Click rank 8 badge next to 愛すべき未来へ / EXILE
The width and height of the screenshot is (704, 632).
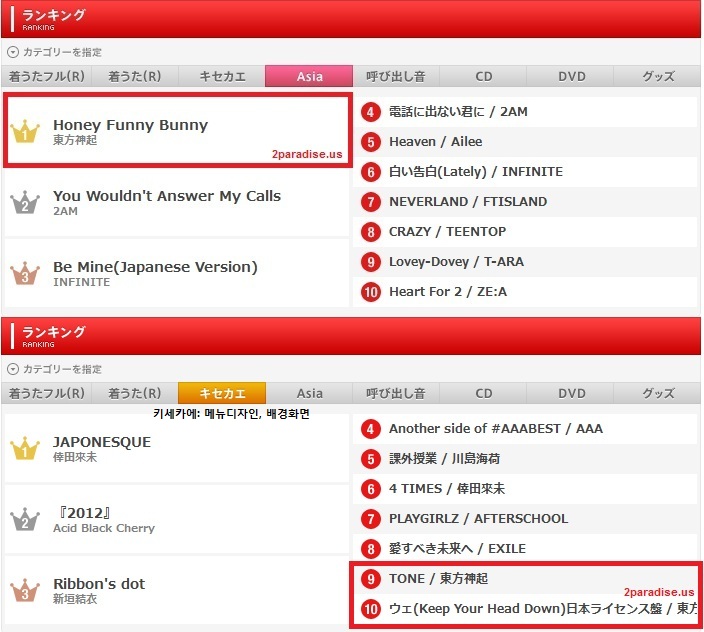[371, 549]
